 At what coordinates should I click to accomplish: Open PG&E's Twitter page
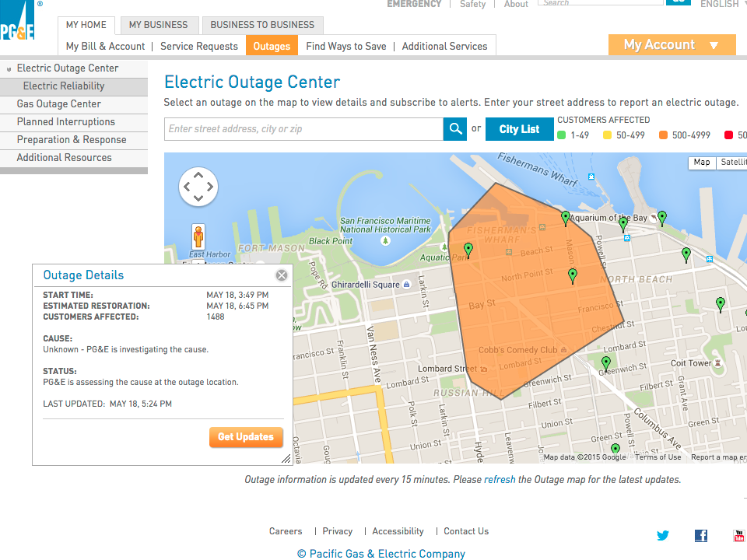pyautogui.click(x=663, y=535)
